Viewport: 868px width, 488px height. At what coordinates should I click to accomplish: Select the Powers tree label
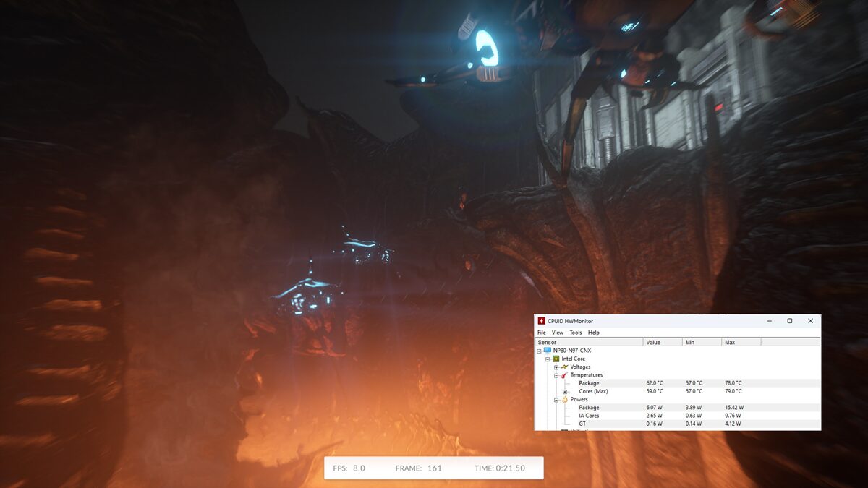tap(579, 399)
